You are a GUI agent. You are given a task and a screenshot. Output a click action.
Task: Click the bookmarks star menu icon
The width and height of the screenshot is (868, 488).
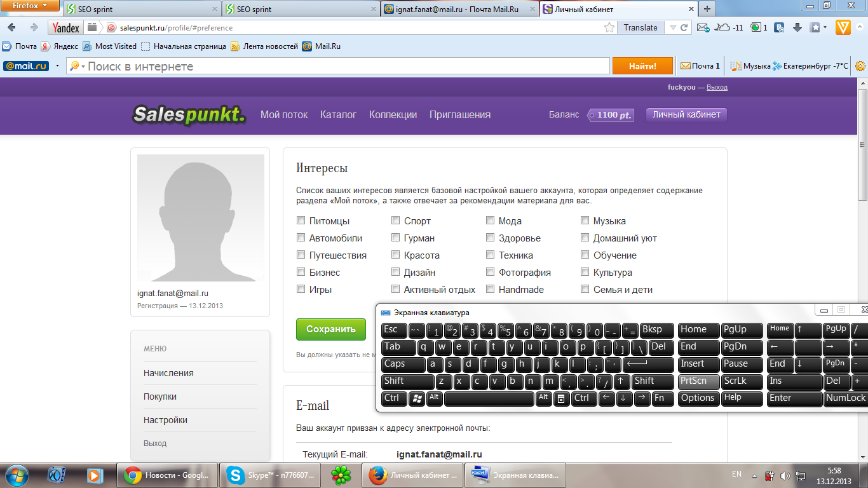(815, 27)
